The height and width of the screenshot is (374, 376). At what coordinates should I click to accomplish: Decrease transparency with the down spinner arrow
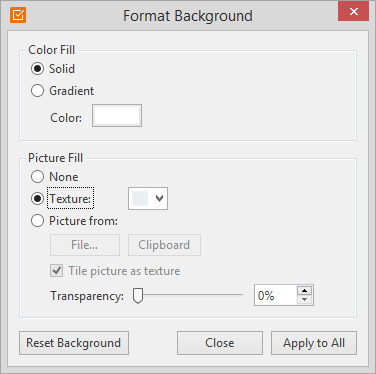tap(304, 300)
